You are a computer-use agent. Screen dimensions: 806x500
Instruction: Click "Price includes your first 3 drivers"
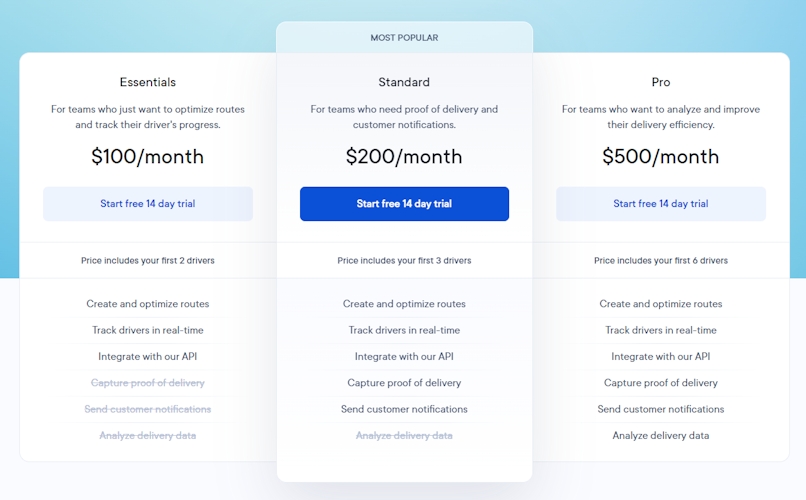click(404, 261)
